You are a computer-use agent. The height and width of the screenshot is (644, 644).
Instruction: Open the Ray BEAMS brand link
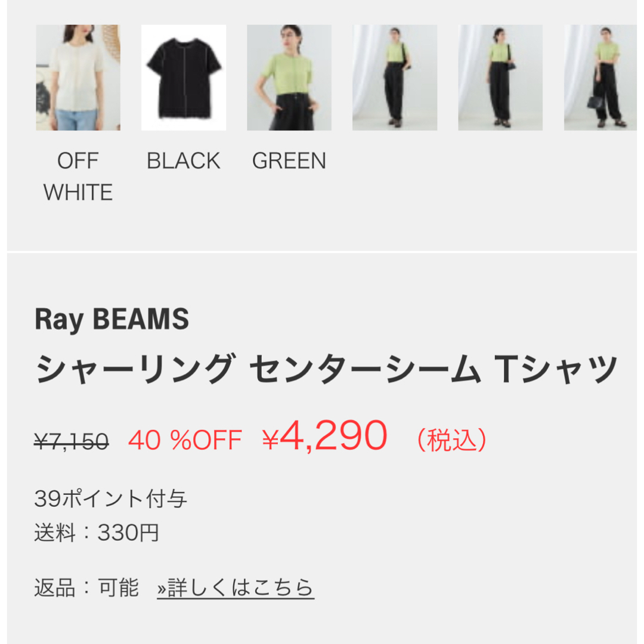point(112,319)
